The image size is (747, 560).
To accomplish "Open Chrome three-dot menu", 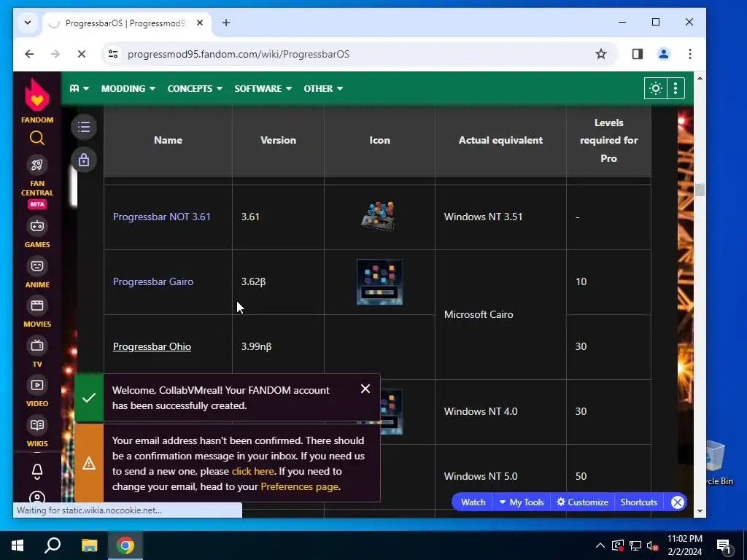I will (x=690, y=54).
